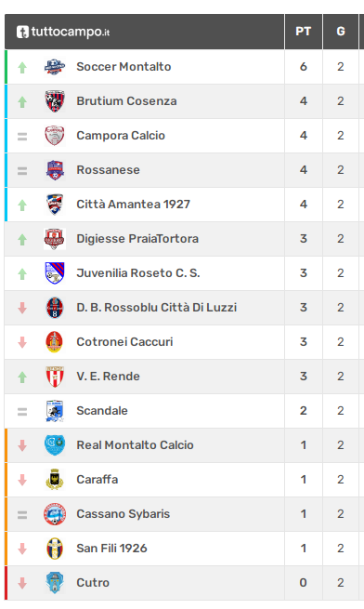
Task: Open the Cassano Sybaris team link
Action: [123, 514]
